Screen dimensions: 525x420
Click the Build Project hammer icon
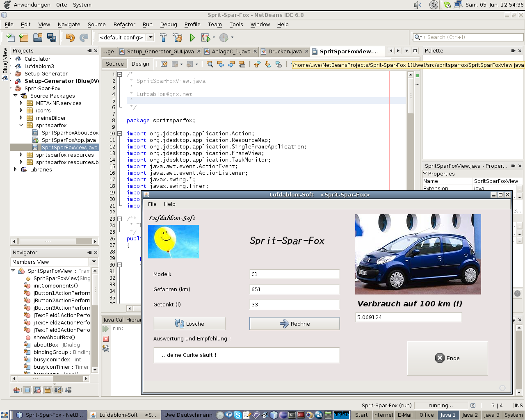(164, 37)
